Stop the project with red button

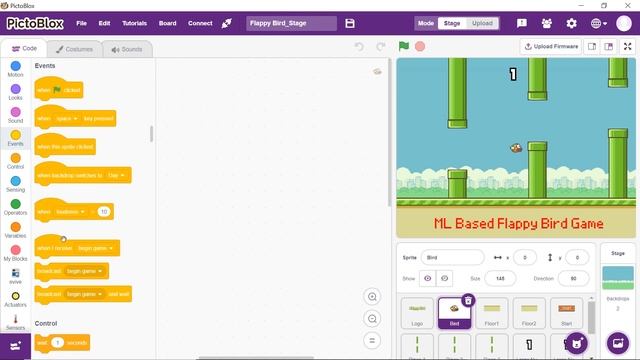tap(420, 46)
